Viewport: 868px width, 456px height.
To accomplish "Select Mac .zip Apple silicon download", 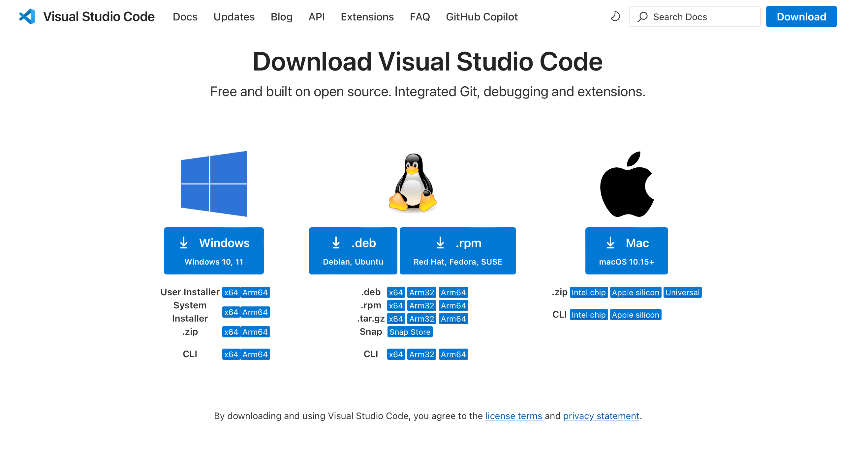I will click(635, 293).
